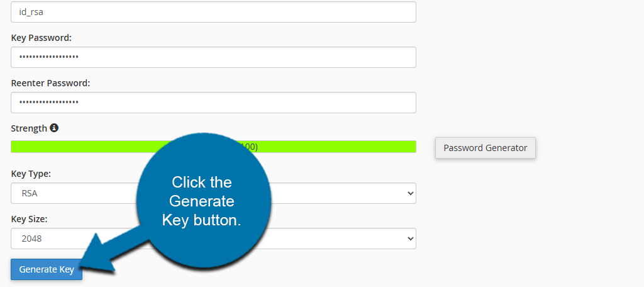Viewport: 644px width, 287px height.
Task: Open the Password Generator
Action: (485, 148)
